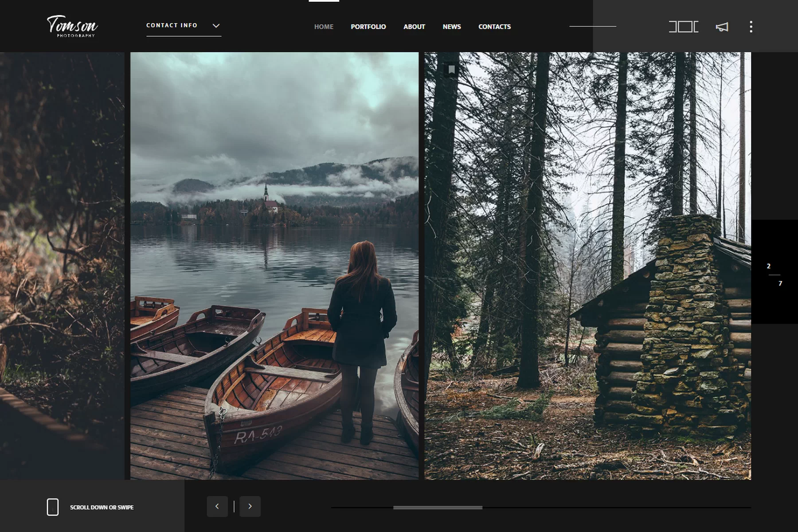
Task: Click the Scroll Down or Swipe label
Action: 102,507
